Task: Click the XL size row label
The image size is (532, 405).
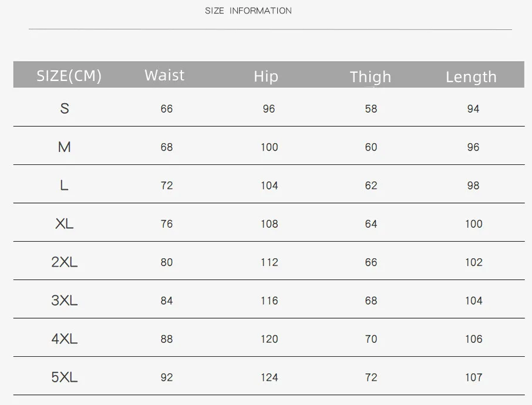Action: coord(65,224)
